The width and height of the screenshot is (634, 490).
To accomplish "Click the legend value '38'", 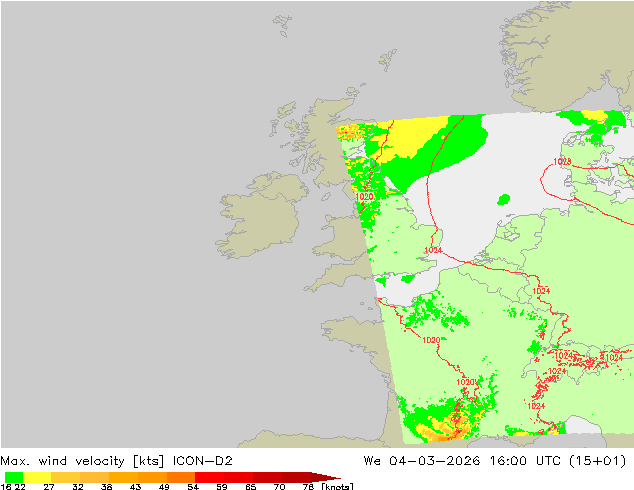I will click(106, 487).
